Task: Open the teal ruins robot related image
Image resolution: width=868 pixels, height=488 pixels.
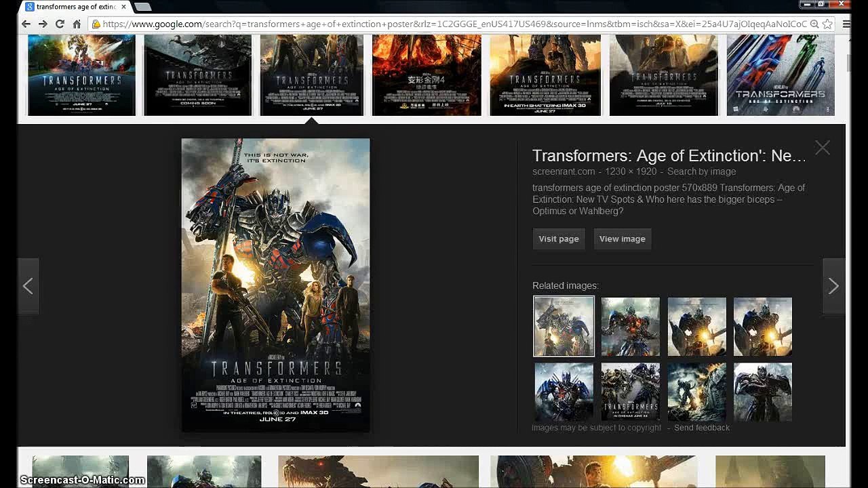Action: [696, 392]
